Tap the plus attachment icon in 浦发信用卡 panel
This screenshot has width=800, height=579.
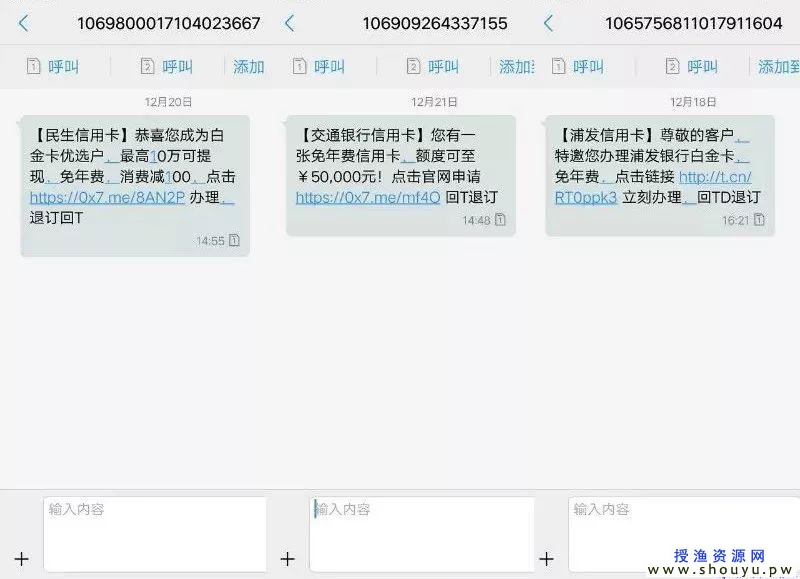point(546,559)
